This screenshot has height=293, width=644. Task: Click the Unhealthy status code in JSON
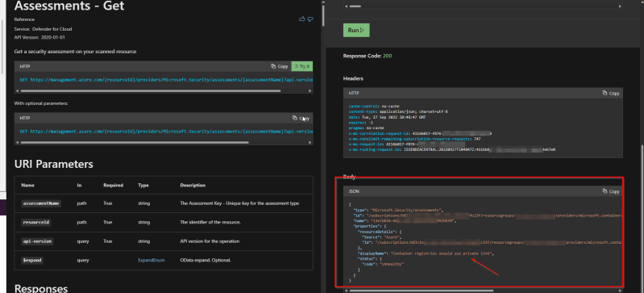(x=392, y=264)
